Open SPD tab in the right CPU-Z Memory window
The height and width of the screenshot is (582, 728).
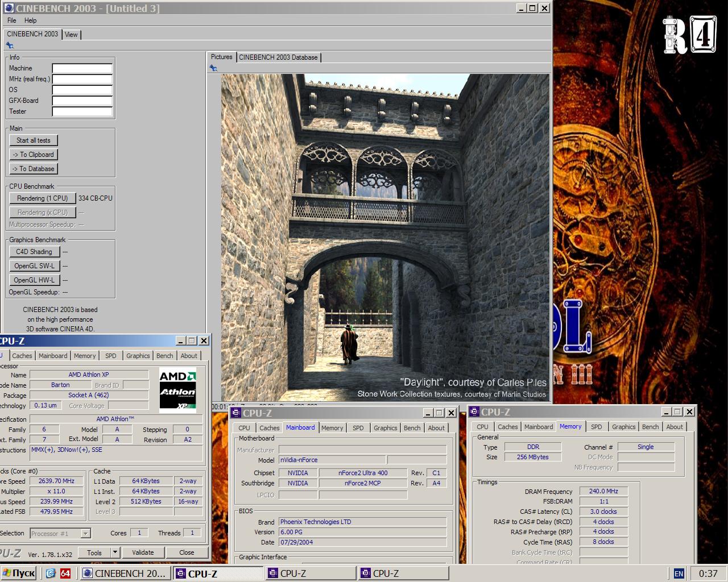click(597, 427)
